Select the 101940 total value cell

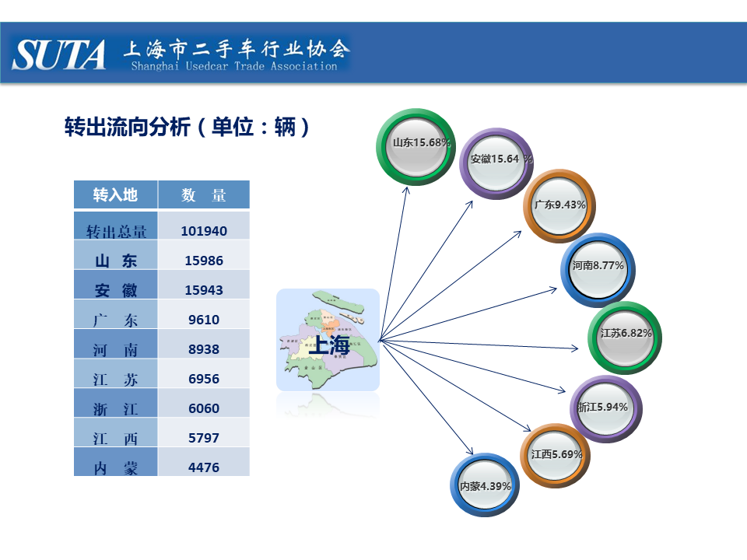pos(204,231)
